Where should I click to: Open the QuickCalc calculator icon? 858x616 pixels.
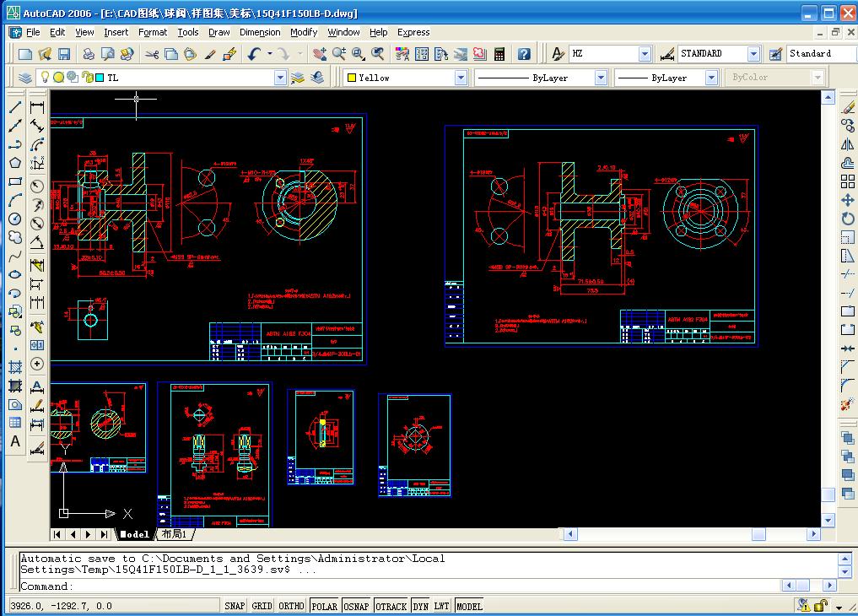(x=499, y=54)
